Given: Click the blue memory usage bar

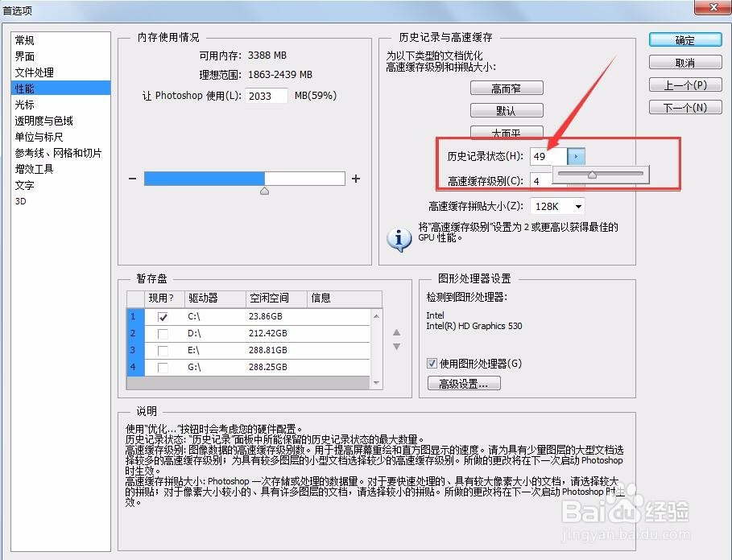Looking at the screenshot, I should 205,179.
